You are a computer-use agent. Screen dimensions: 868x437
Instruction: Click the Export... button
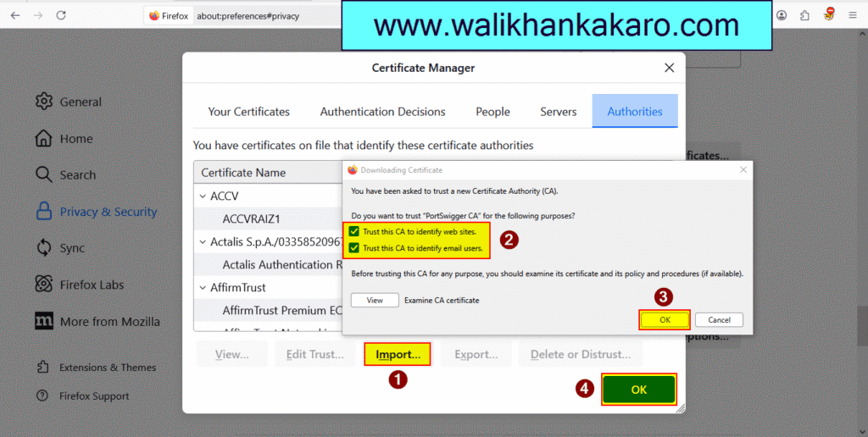476,354
